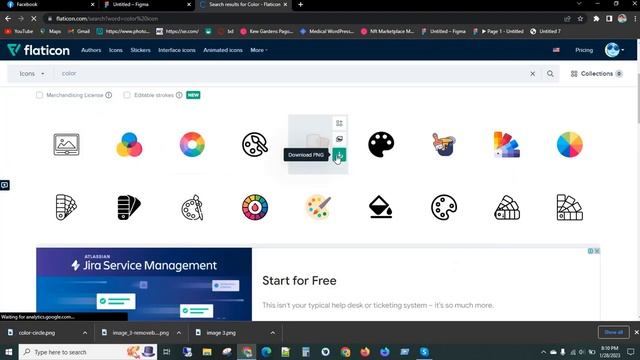Expand image_3-removeb download options arrow
This screenshot has height=360, width=640.
click(x=179, y=333)
